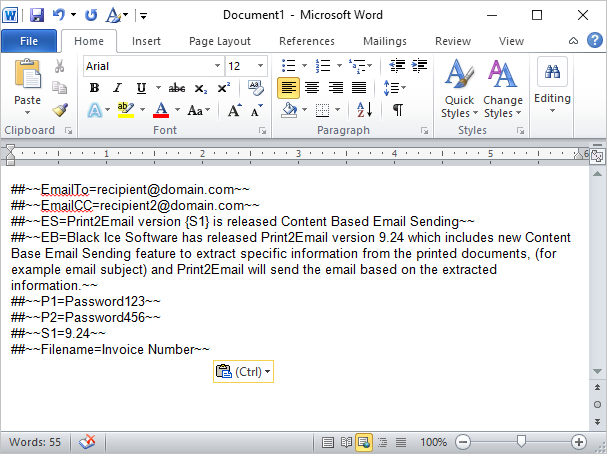Open the font name dropdown showing Arial
The image size is (607, 454).
pyautogui.click(x=152, y=66)
